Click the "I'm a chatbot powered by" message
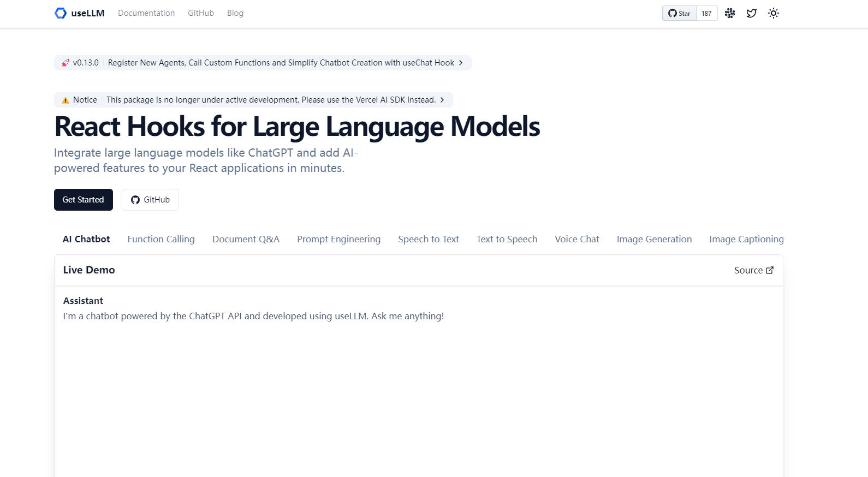This screenshot has height=477, width=868. (x=253, y=316)
